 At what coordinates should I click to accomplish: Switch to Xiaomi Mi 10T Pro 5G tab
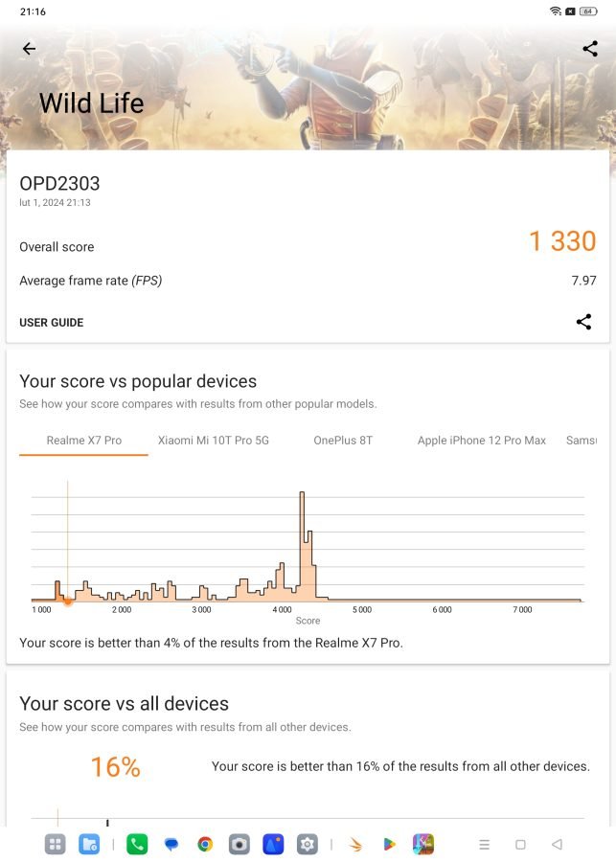click(214, 441)
